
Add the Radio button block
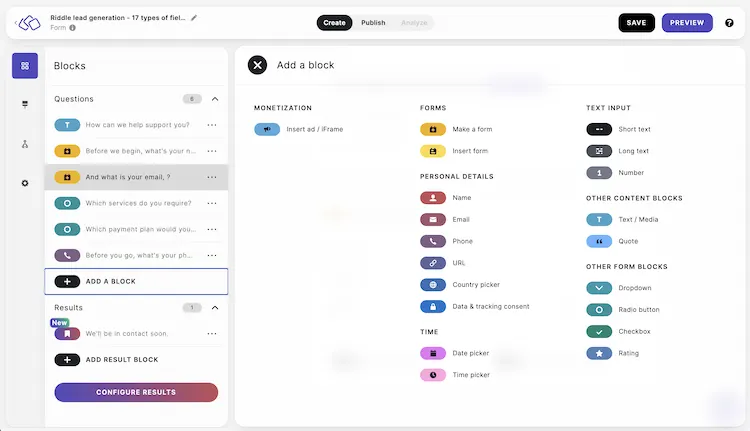point(623,309)
